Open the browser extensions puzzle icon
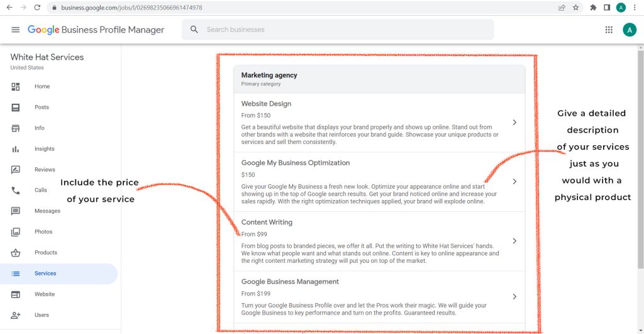 [593, 8]
